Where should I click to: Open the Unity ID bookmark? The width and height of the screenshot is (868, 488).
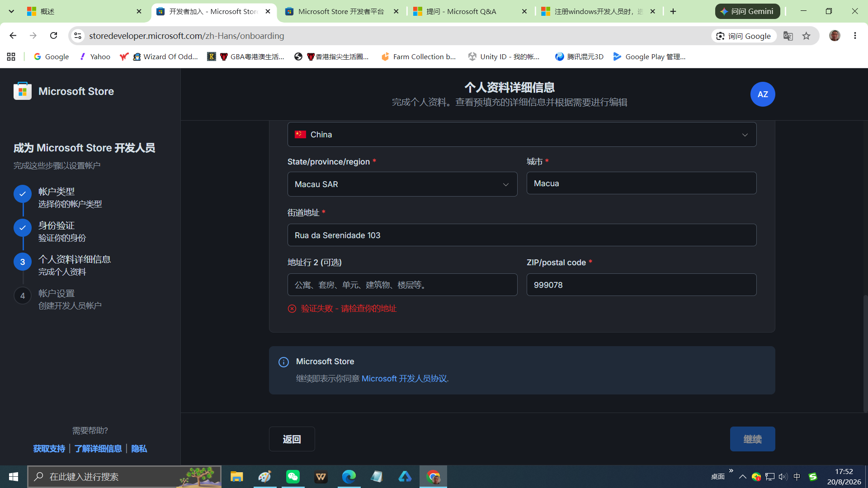504,56
